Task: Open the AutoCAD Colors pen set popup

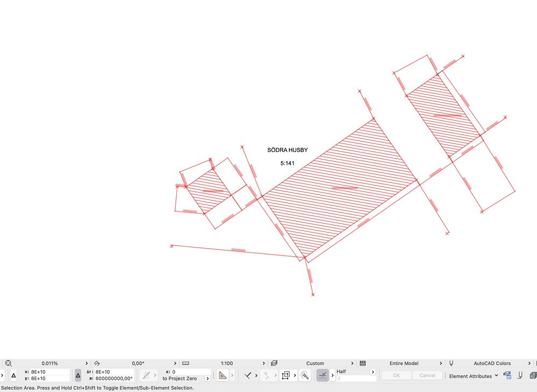Action: (x=529, y=363)
